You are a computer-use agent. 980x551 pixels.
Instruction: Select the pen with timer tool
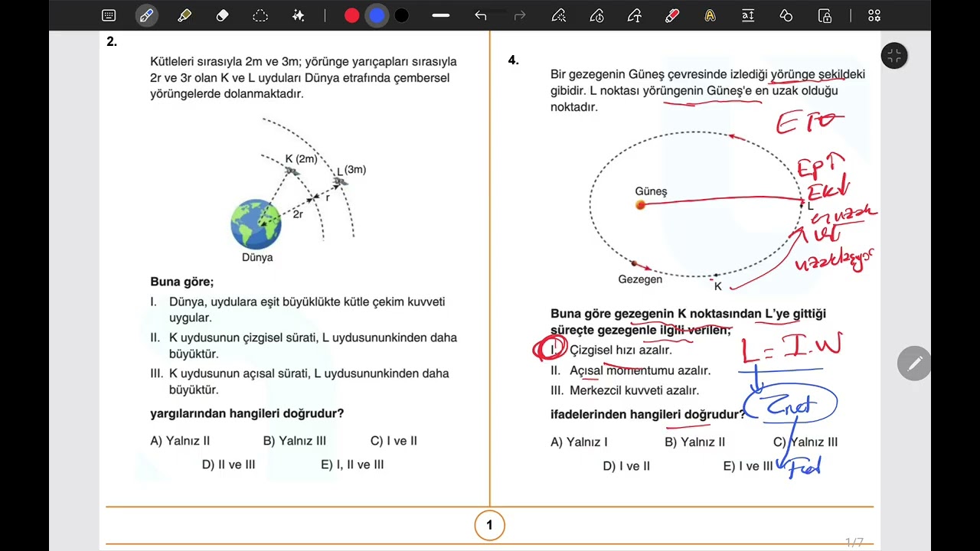[x=597, y=15]
